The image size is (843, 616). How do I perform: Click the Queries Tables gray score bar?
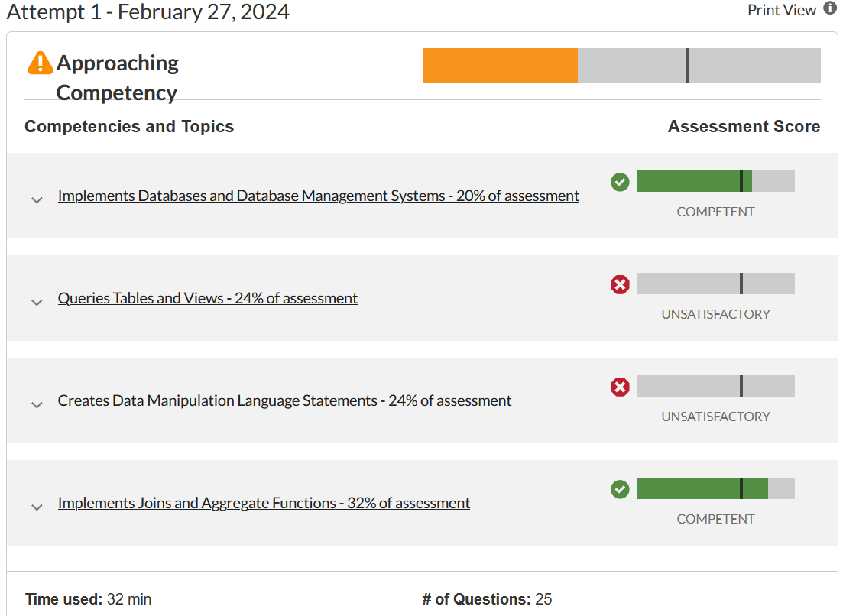715,284
